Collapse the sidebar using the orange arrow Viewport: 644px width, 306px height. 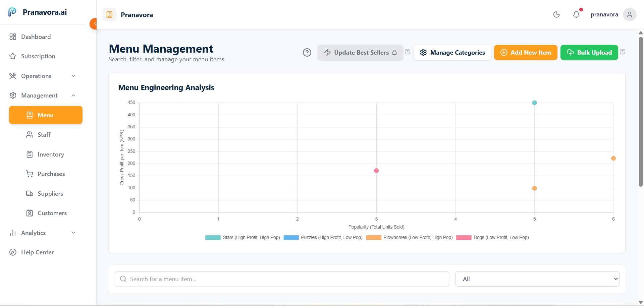pyautogui.click(x=94, y=24)
